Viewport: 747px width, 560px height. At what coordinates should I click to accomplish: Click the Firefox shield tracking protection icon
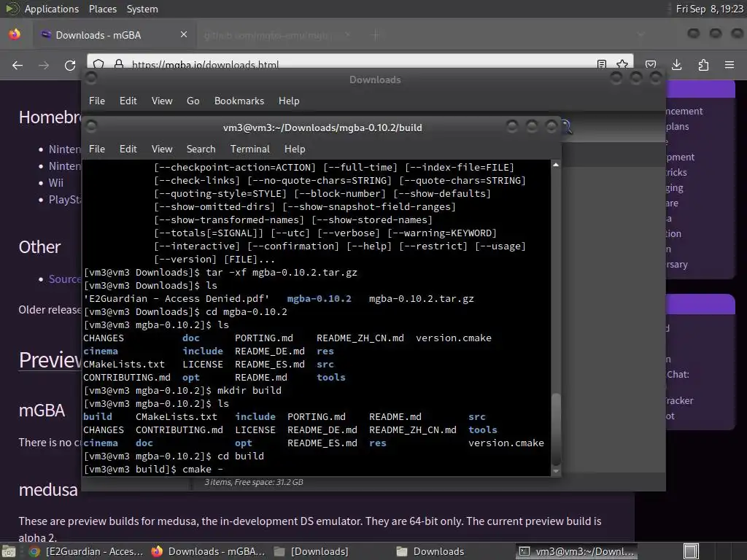click(x=98, y=64)
